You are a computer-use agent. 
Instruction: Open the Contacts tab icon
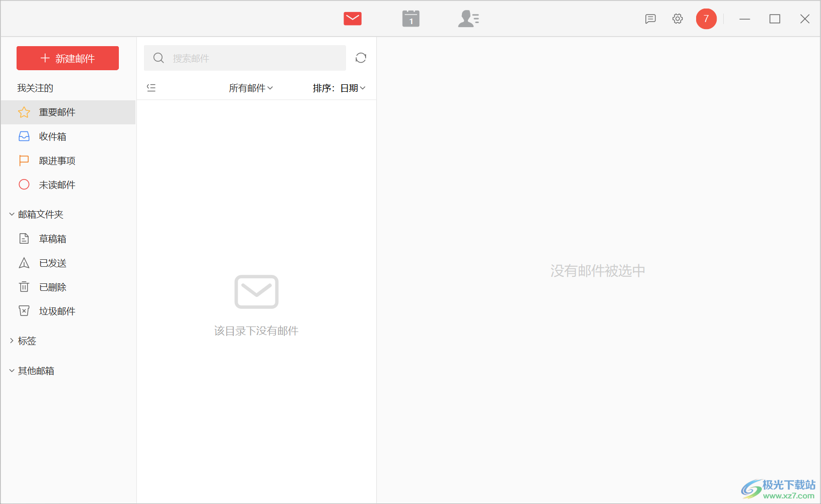click(x=468, y=19)
